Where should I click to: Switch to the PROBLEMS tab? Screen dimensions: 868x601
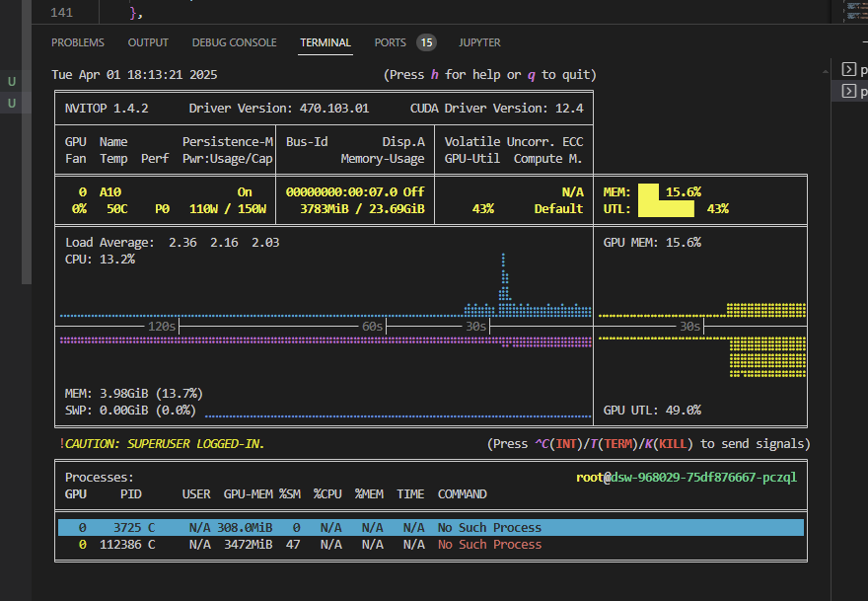click(x=78, y=42)
